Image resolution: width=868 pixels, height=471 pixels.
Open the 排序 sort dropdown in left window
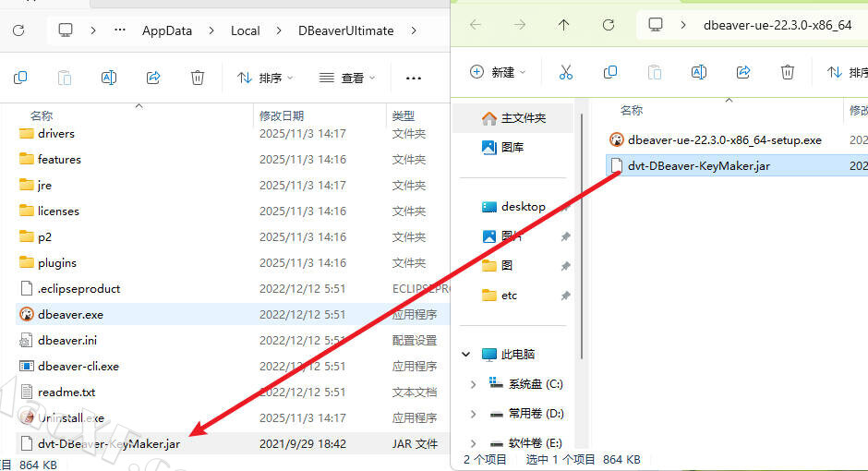click(x=265, y=78)
